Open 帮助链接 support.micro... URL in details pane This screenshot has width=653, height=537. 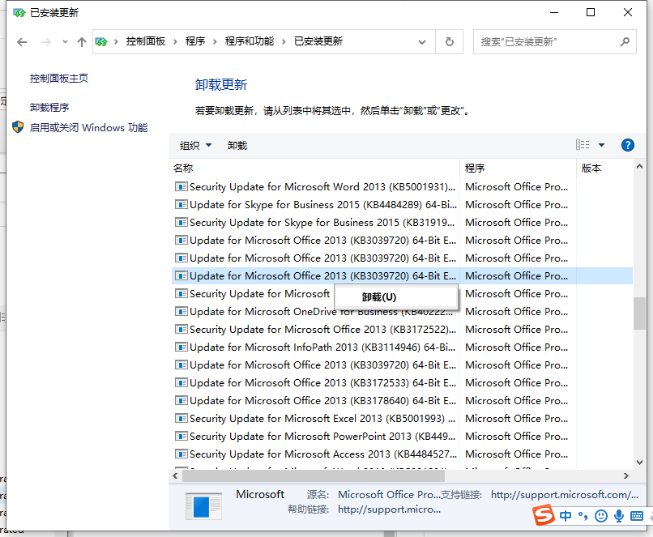pyautogui.click(x=389, y=510)
